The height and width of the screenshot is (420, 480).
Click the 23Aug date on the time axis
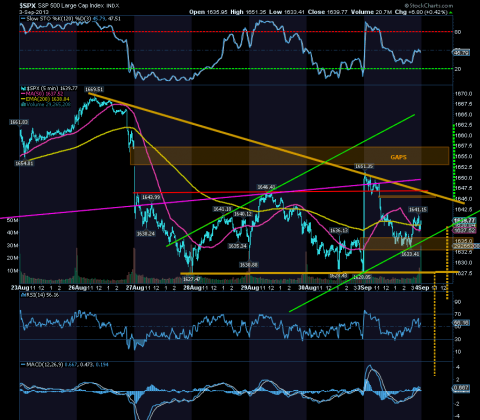click(20, 288)
